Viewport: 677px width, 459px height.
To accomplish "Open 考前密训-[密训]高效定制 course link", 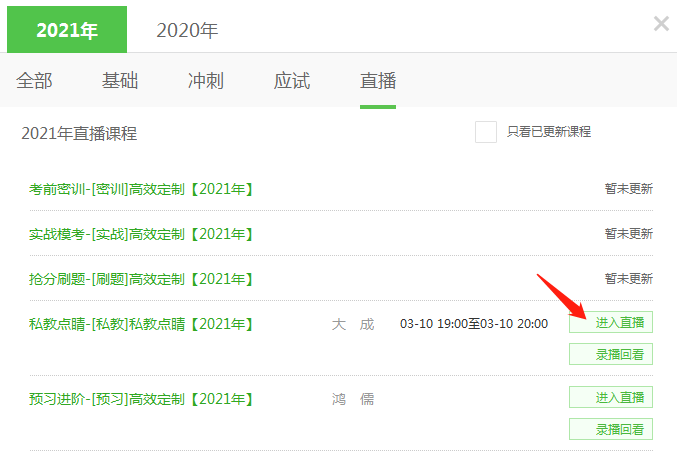I will tap(141, 189).
